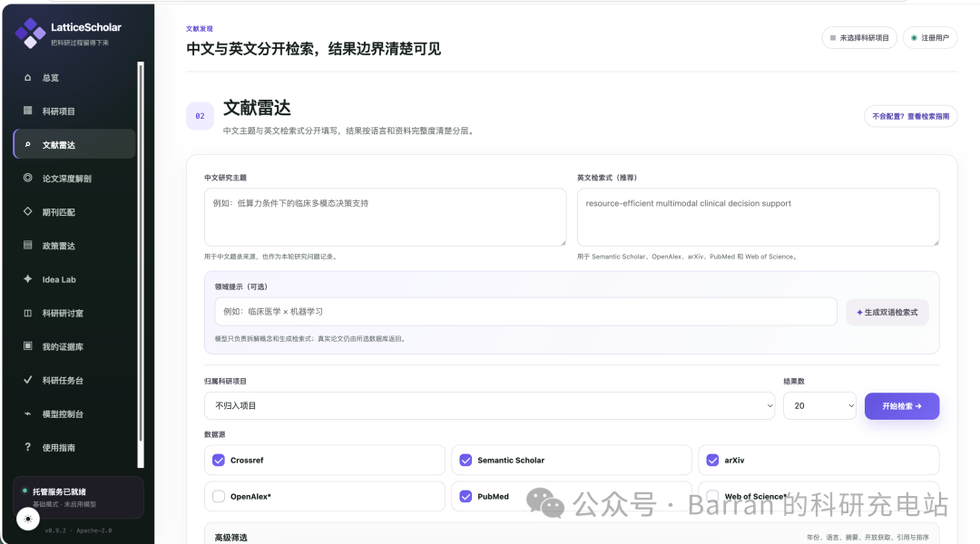Click the 开始检索 button
The width and height of the screenshot is (980, 544).
pos(902,406)
